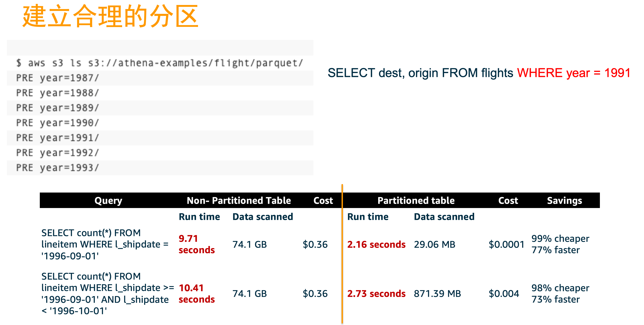The width and height of the screenshot is (644, 325).
Task: Click the 9.71 seconds run time value
Action: click(x=196, y=244)
